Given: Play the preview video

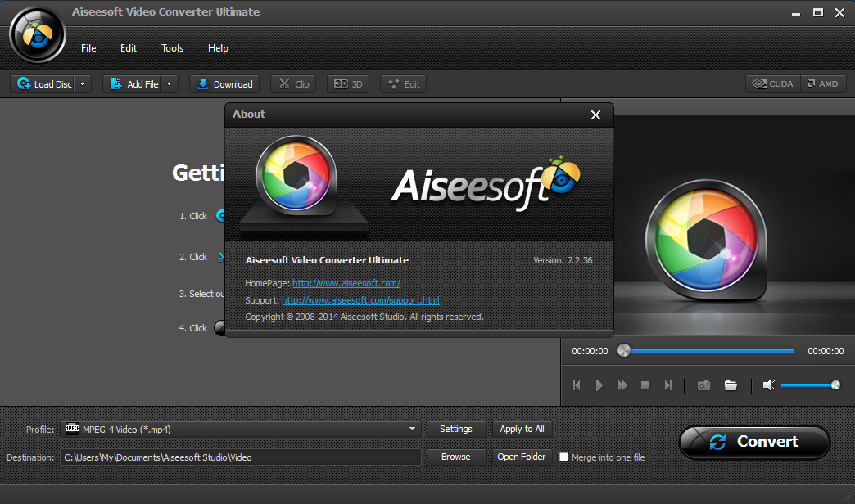Looking at the screenshot, I should 599,385.
